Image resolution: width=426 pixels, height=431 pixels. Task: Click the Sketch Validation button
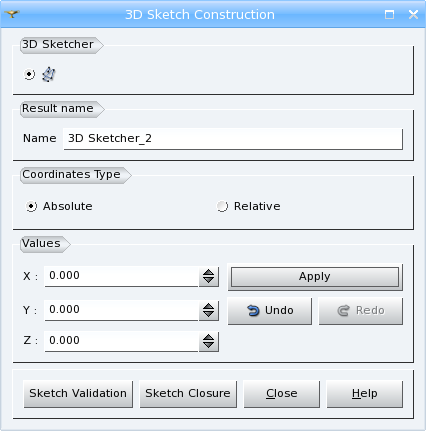pyautogui.click(x=78, y=394)
